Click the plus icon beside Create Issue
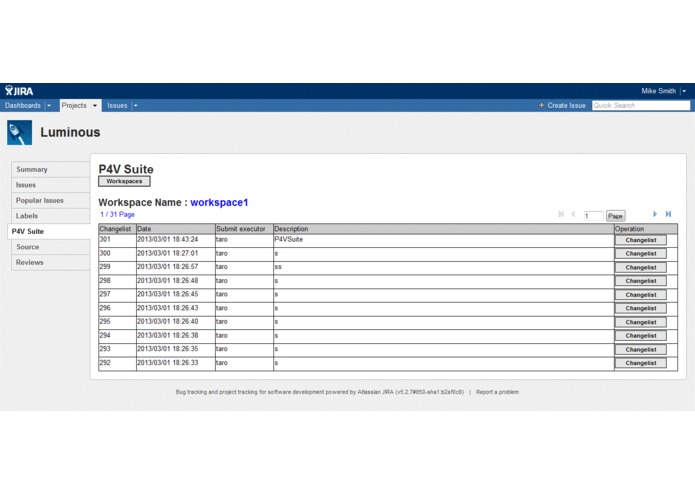Image resolution: width=695 pixels, height=494 pixels. point(541,105)
